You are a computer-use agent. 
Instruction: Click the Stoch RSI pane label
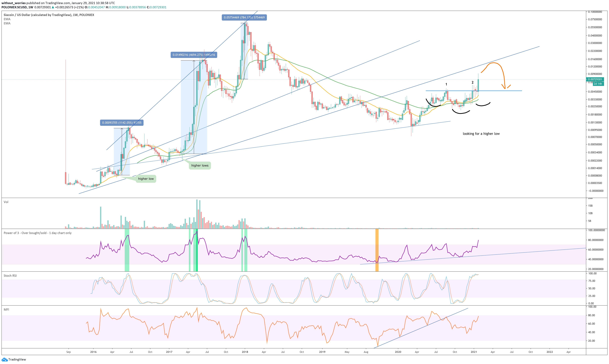tap(10, 276)
